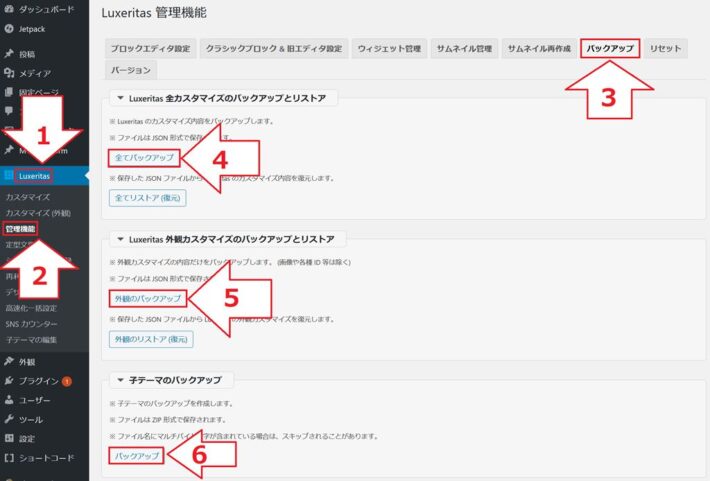Click the wrench icon beside ツール
The image size is (710, 481).
click(9, 419)
